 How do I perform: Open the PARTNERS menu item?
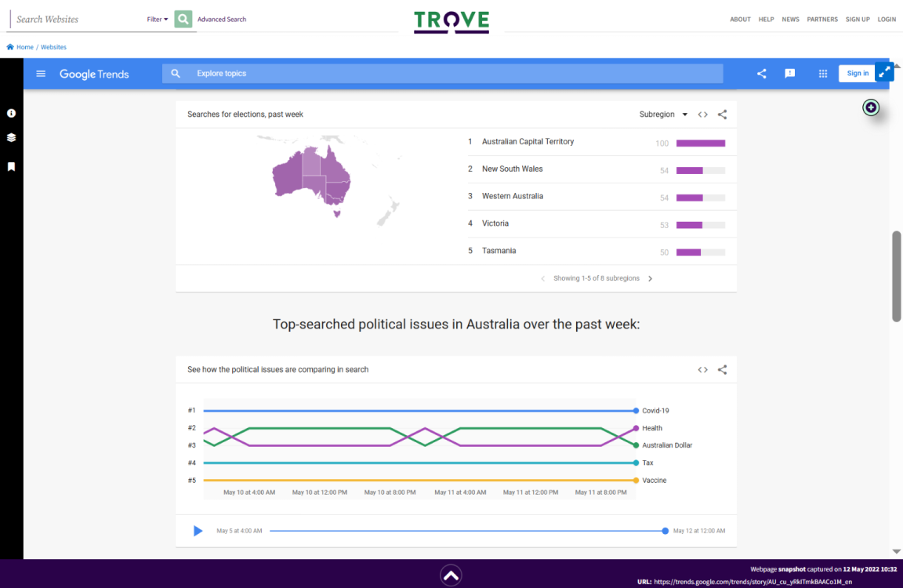click(x=822, y=19)
